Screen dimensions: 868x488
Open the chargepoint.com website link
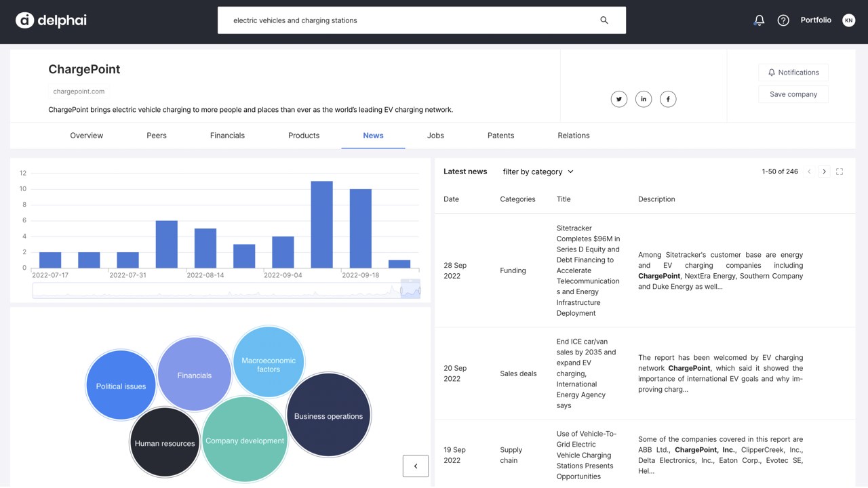(79, 91)
